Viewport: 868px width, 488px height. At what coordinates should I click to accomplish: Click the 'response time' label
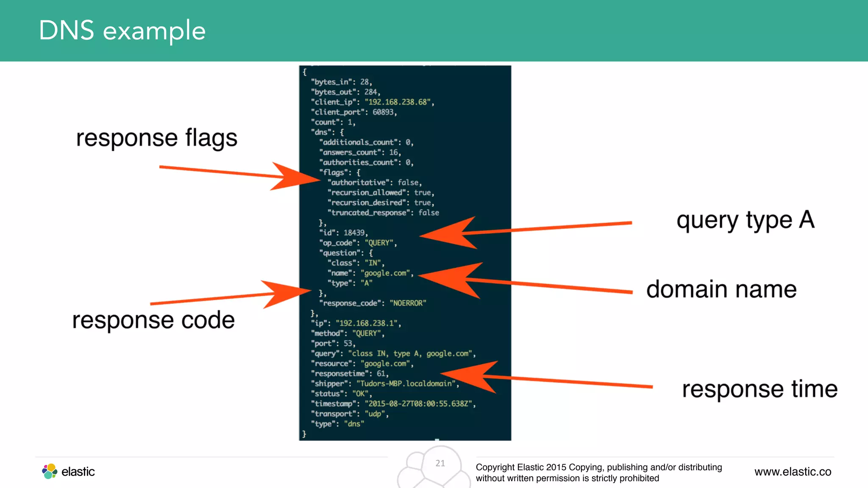pos(759,389)
